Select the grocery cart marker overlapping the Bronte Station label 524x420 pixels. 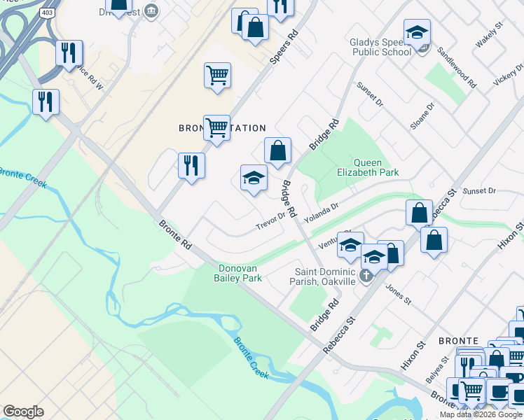click(x=216, y=130)
